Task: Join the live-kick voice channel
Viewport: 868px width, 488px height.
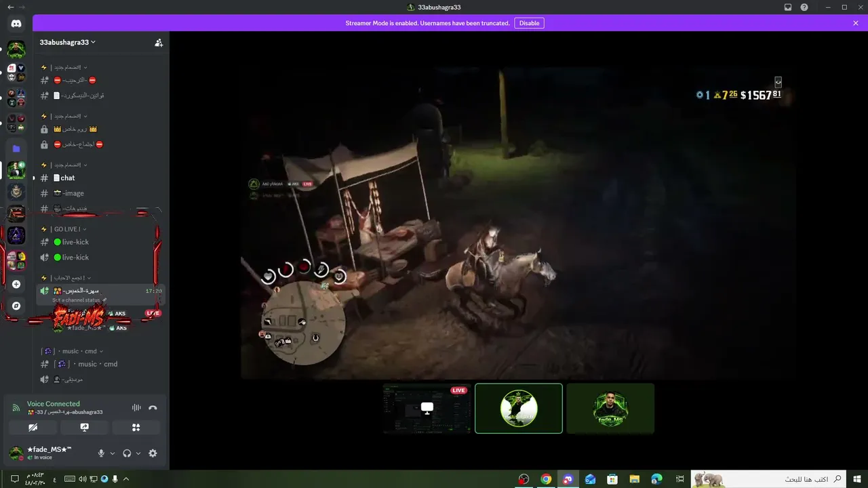Action: (x=102, y=258)
